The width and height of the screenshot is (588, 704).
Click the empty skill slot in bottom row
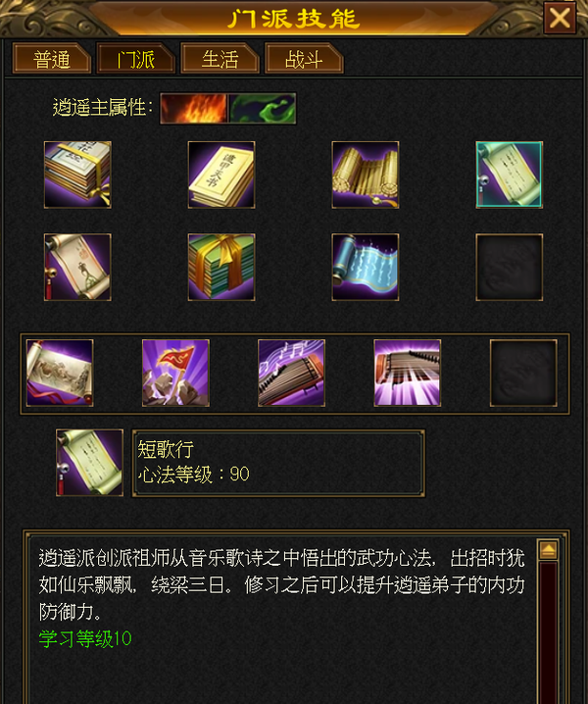523,374
